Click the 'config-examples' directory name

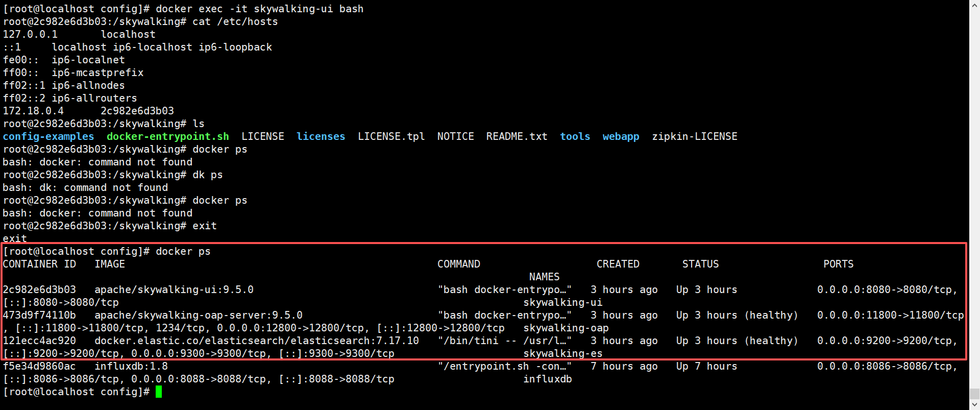point(48,136)
